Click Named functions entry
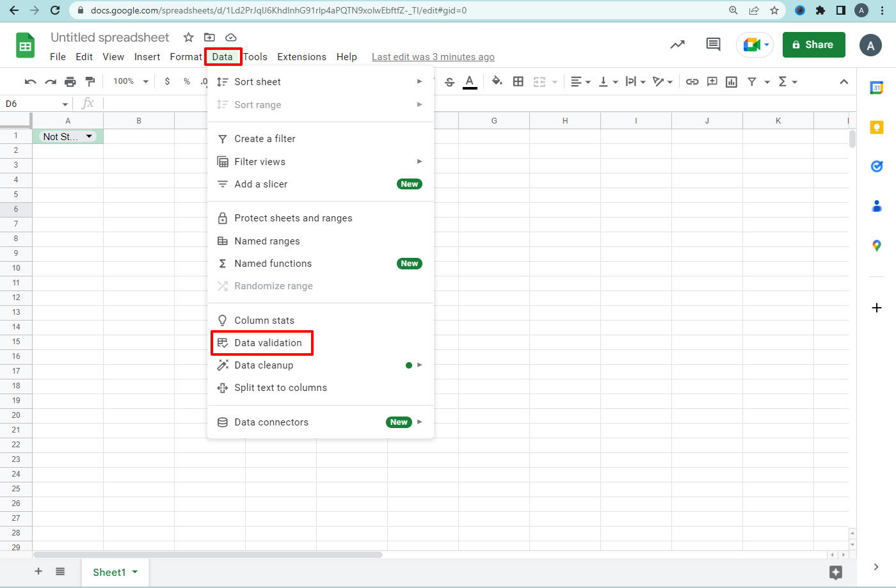 click(x=321, y=264)
